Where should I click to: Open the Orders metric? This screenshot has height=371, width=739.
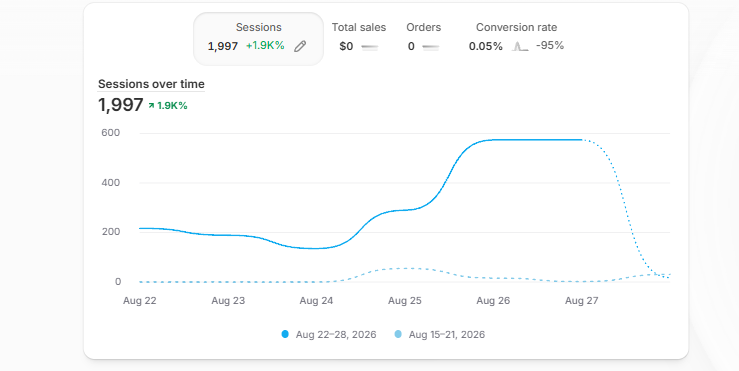(423, 37)
